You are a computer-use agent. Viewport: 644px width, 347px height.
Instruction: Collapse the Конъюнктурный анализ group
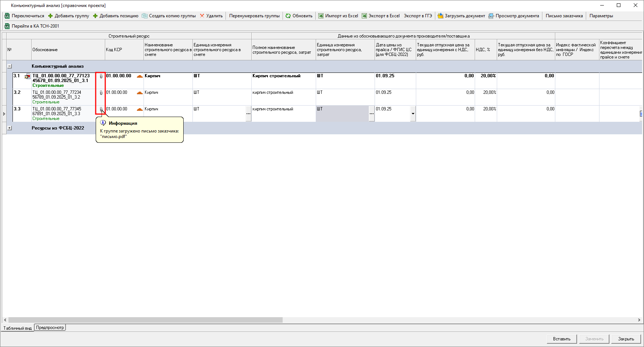(10, 66)
